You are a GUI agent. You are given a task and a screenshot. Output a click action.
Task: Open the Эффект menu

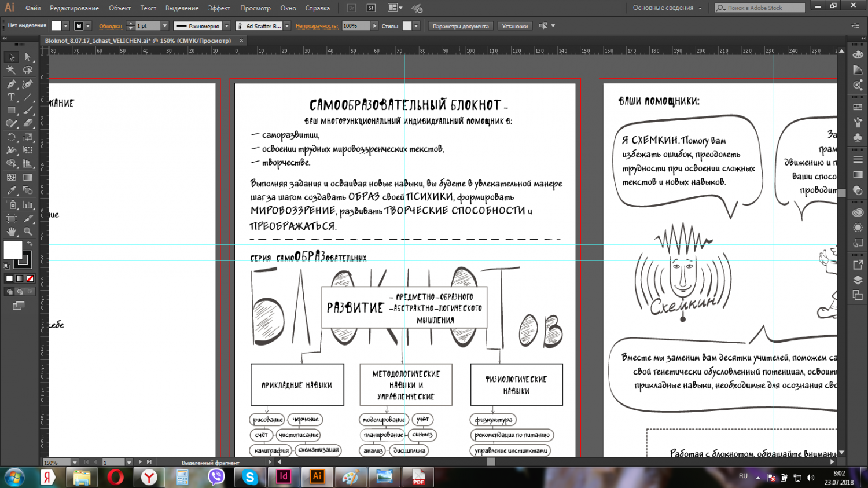[x=219, y=8]
